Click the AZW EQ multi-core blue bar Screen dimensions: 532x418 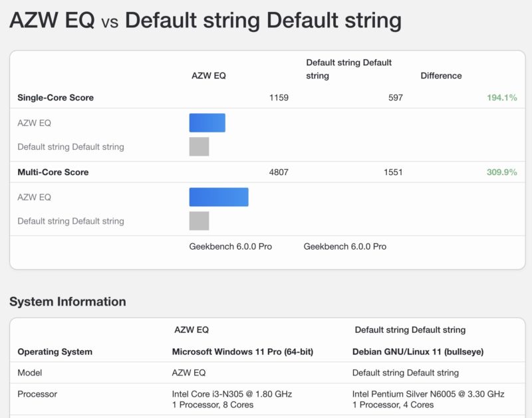click(218, 197)
